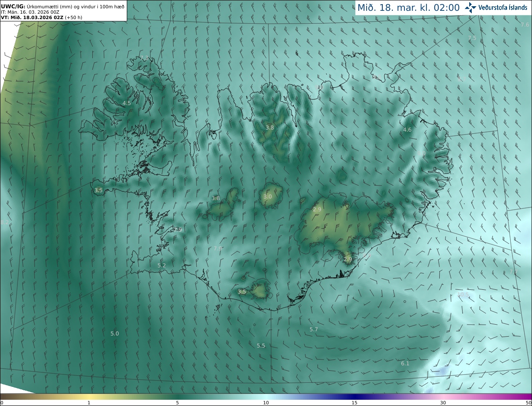
Task: Click the 7.3 value north of the Westfjords
Action: (x=144, y=58)
